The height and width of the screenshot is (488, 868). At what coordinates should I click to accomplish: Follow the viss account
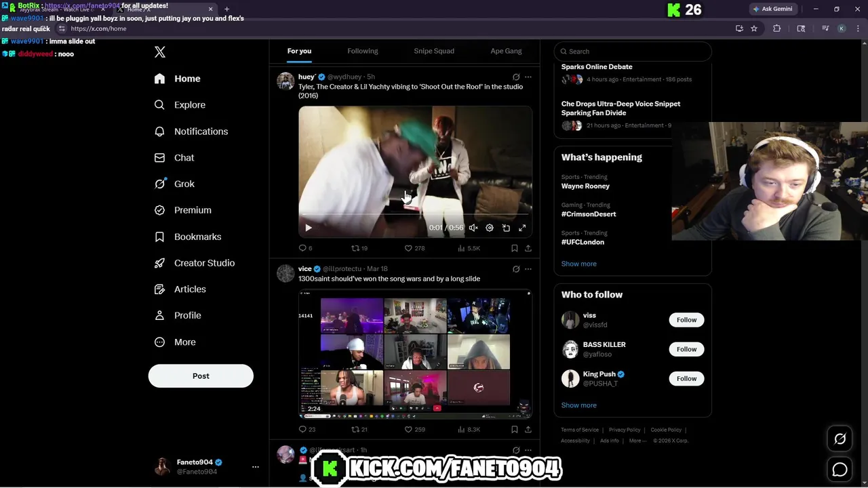tap(686, 320)
